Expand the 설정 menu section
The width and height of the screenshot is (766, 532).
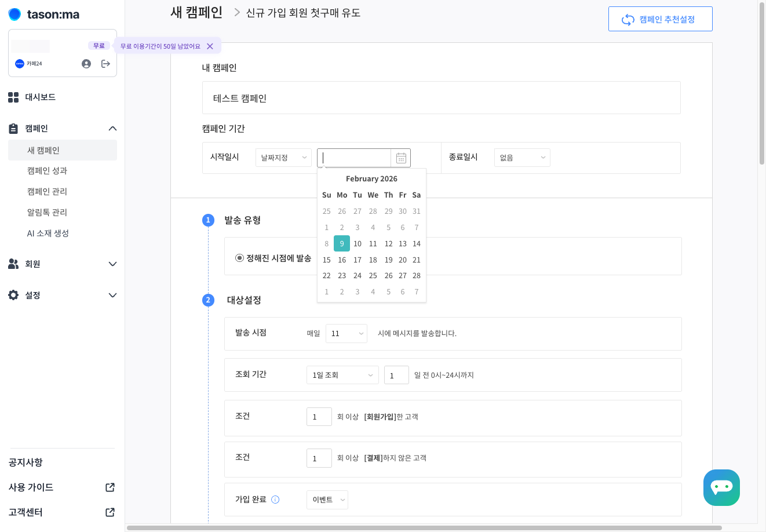pos(112,296)
